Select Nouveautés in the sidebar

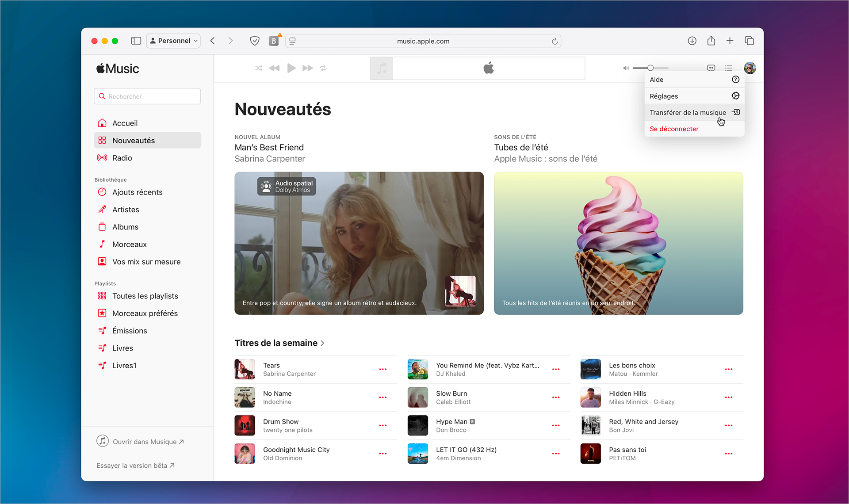click(147, 140)
